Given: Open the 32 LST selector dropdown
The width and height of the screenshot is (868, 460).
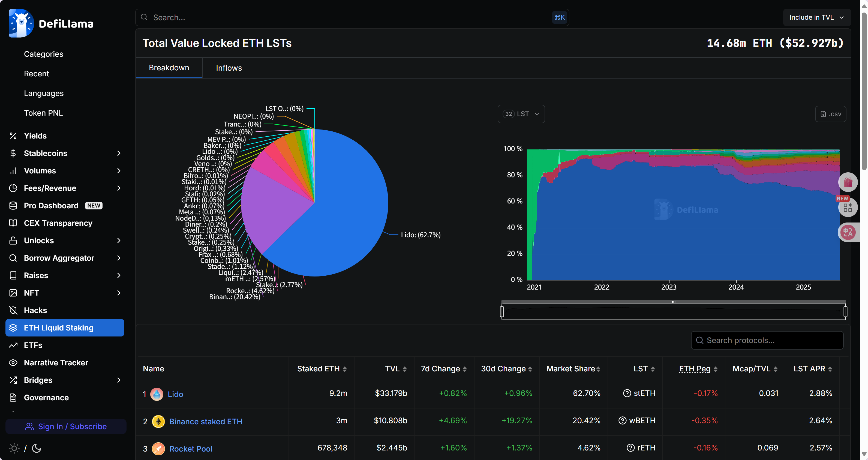Looking at the screenshot, I should tap(521, 114).
